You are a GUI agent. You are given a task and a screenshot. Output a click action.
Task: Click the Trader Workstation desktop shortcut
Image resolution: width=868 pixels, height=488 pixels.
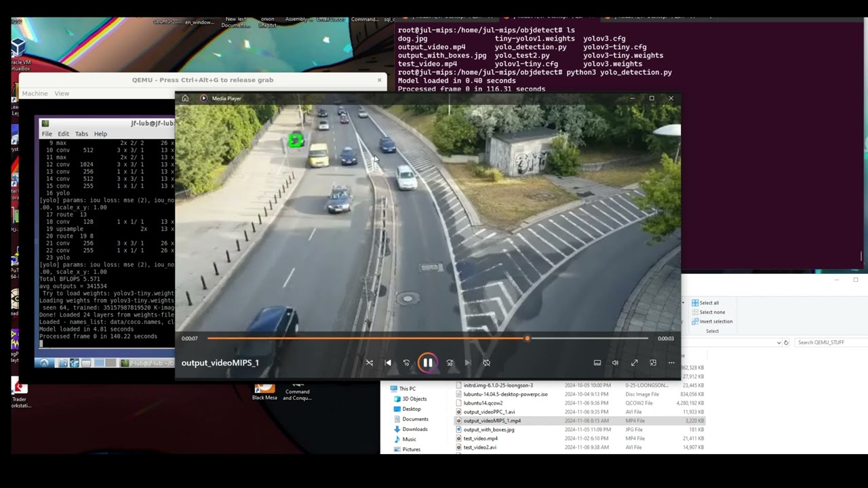20,393
